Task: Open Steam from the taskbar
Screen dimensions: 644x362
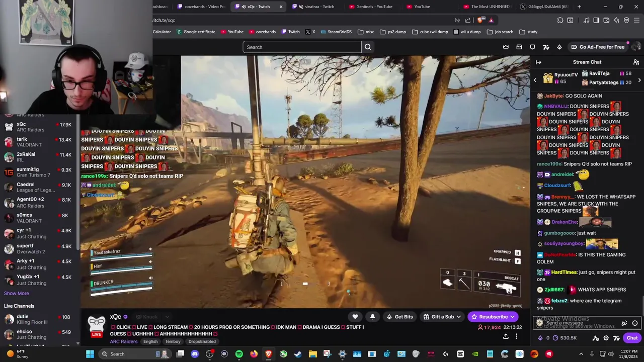Action: click(298, 354)
